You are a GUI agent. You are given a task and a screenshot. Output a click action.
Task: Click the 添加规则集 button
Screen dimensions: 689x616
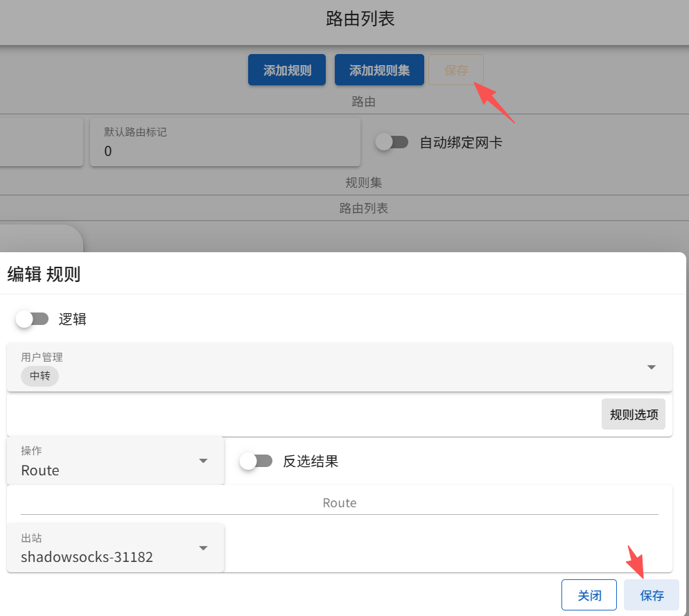click(379, 70)
